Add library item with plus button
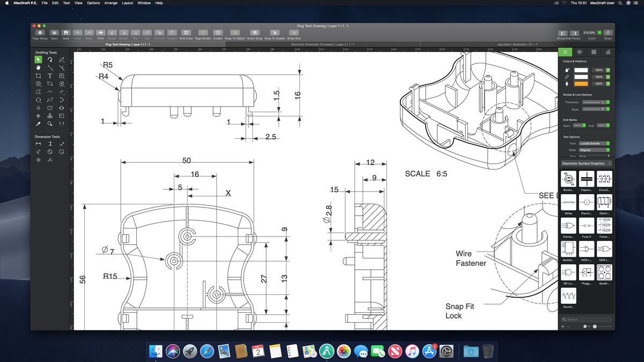The width and height of the screenshot is (644, 362). click(562, 326)
